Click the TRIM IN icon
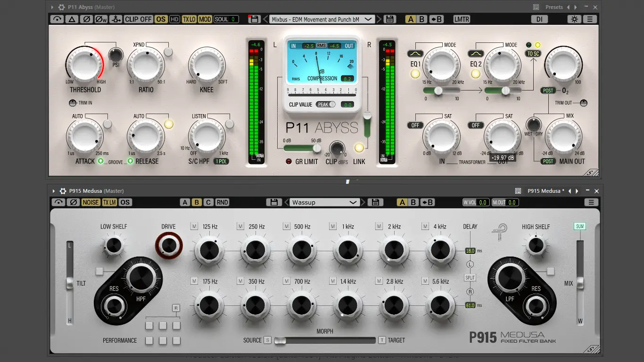The height and width of the screenshot is (362, 644). pos(72,103)
